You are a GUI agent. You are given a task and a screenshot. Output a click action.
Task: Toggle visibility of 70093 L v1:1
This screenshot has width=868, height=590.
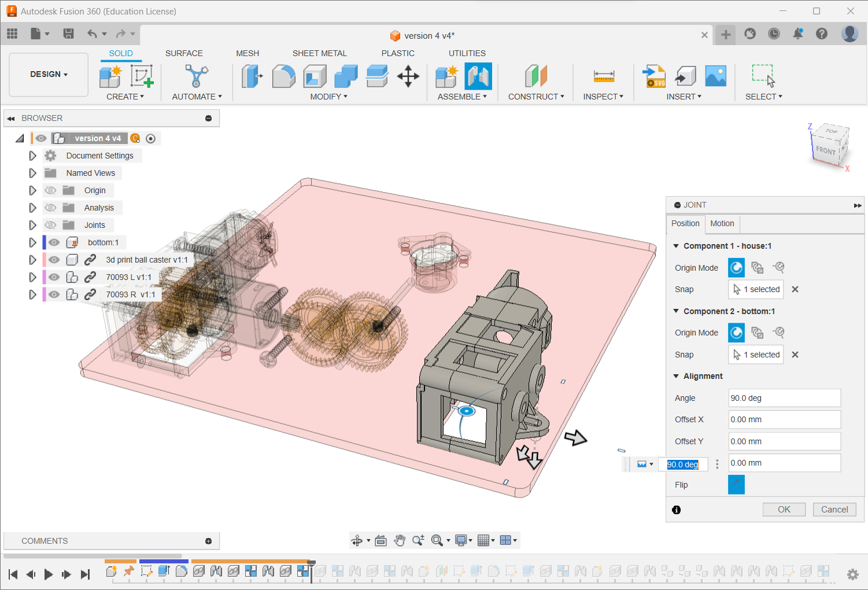point(54,277)
